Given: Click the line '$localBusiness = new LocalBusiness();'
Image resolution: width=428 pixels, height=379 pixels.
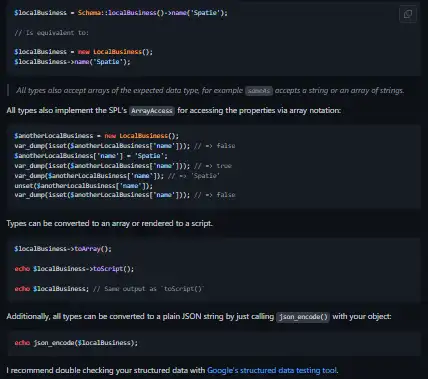Looking at the screenshot, I should click(83, 52).
